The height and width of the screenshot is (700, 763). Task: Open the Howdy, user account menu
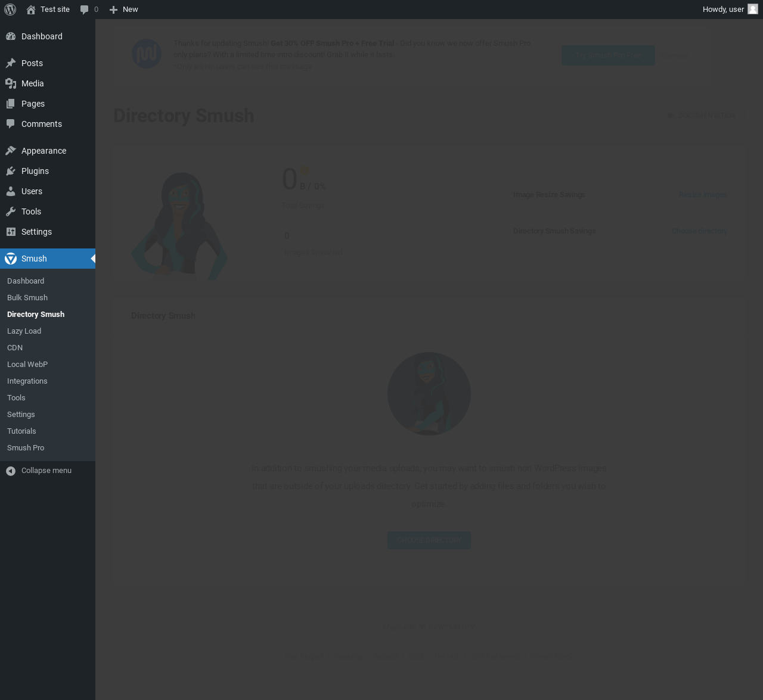pyautogui.click(x=730, y=10)
